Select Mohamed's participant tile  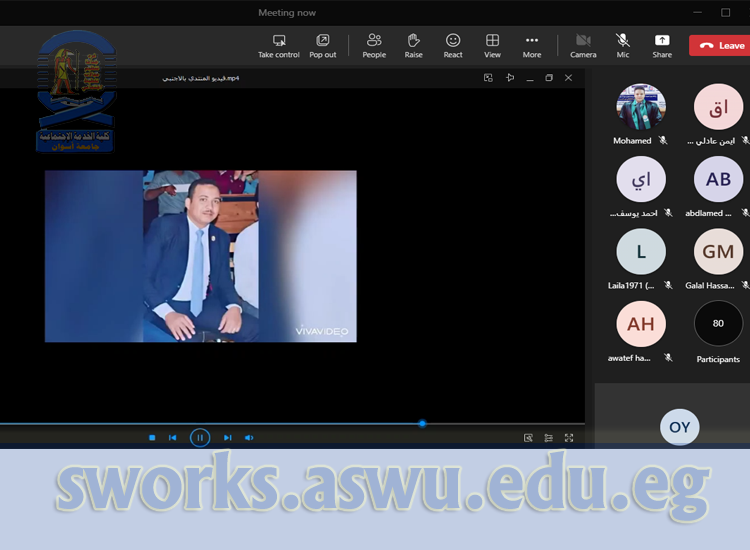click(x=640, y=108)
